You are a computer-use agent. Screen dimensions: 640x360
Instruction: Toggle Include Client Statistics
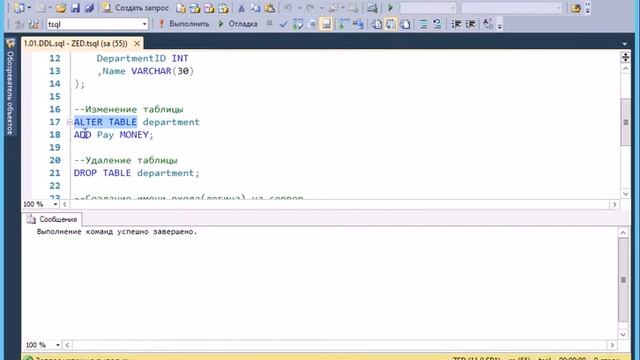point(358,24)
